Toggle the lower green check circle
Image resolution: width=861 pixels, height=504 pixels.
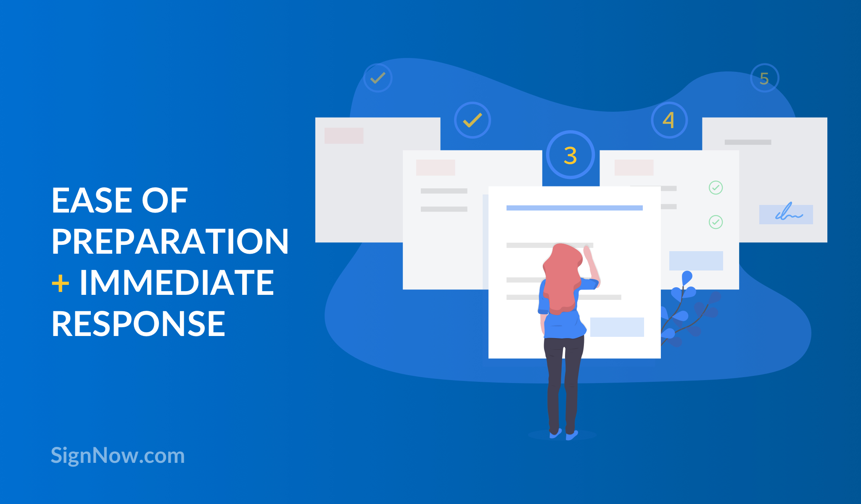pyautogui.click(x=716, y=222)
